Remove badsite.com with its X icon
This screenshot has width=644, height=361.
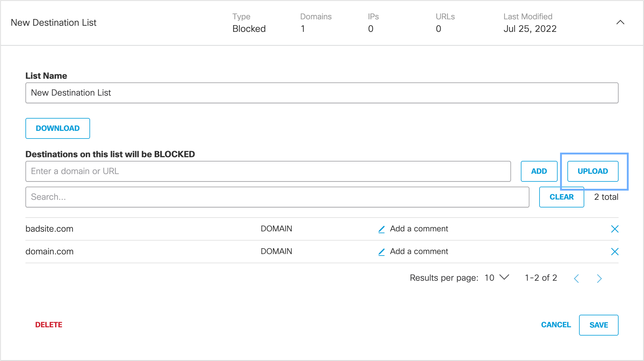615,229
